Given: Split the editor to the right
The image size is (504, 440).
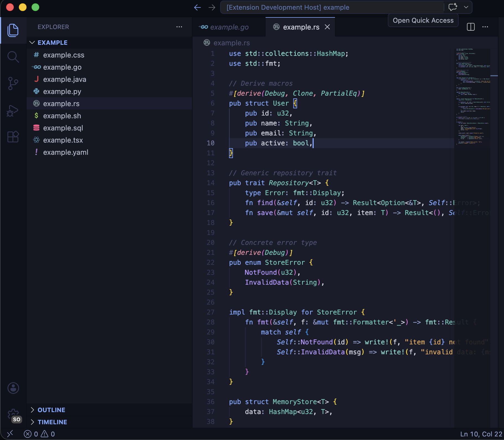Looking at the screenshot, I should (x=471, y=27).
